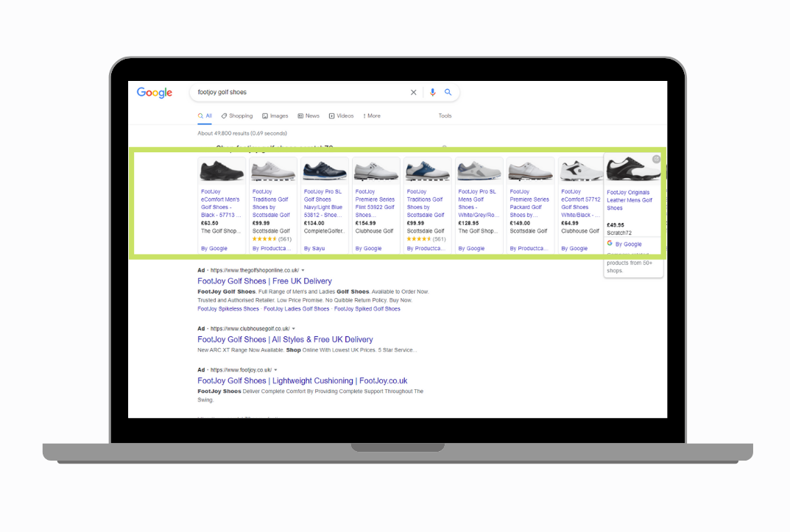The height and width of the screenshot is (532, 790).
Task: Click Scratch72 seller name
Action: (x=619, y=233)
